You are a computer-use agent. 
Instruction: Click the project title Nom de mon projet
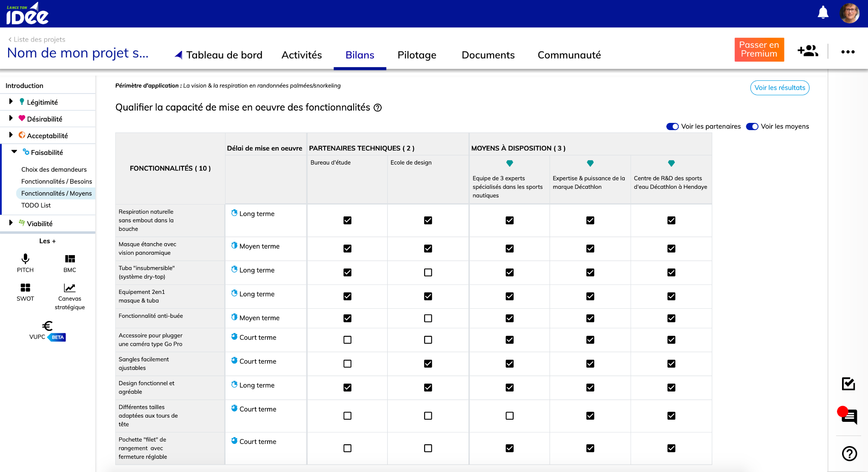point(78,53)
